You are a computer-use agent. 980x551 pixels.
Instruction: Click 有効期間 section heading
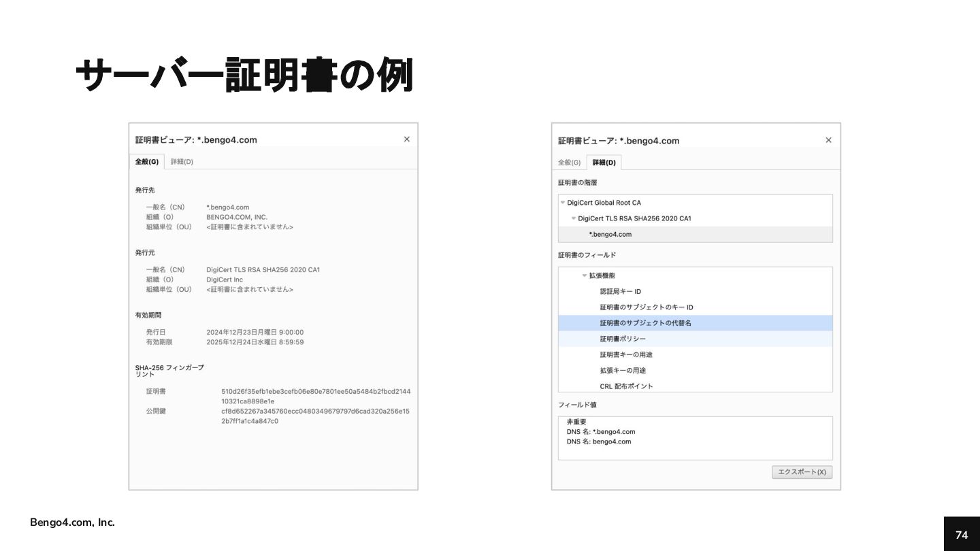coord(148,315)
